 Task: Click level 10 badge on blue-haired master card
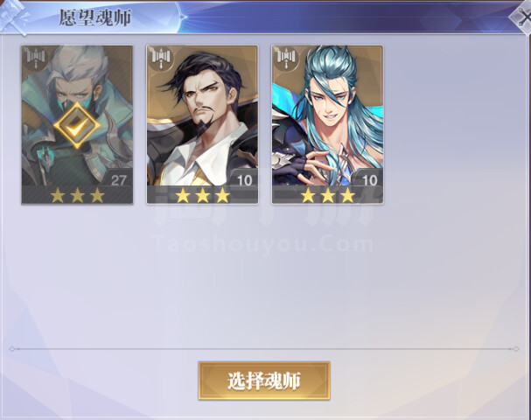click(369, 180)
